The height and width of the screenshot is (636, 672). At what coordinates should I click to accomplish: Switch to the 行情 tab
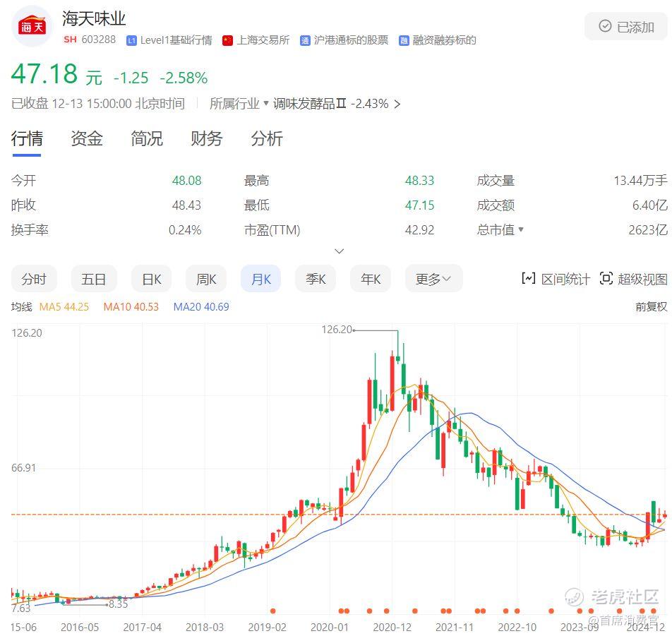coord(27,139)
